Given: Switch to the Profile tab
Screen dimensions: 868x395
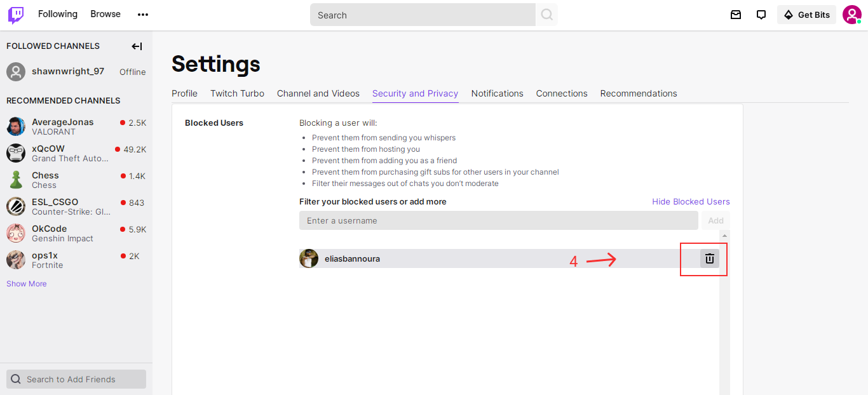Looking at the screenshot, I should (184, 93).
